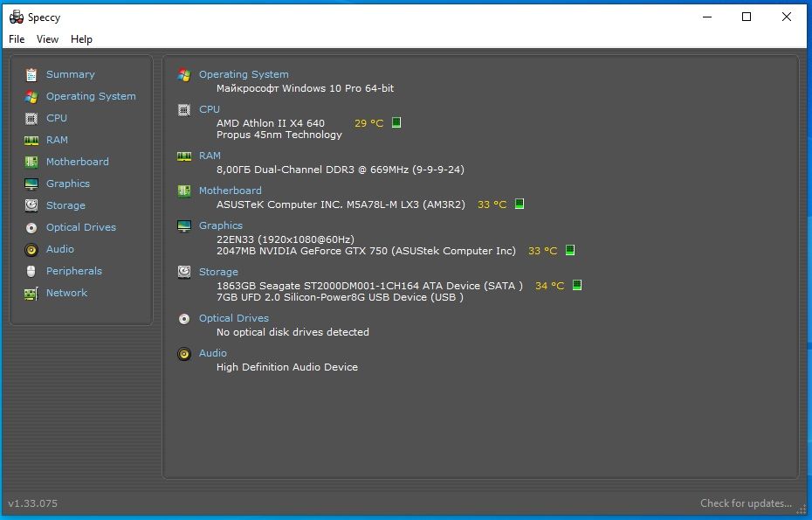
Task: Open the File menu
Action: 17,38
